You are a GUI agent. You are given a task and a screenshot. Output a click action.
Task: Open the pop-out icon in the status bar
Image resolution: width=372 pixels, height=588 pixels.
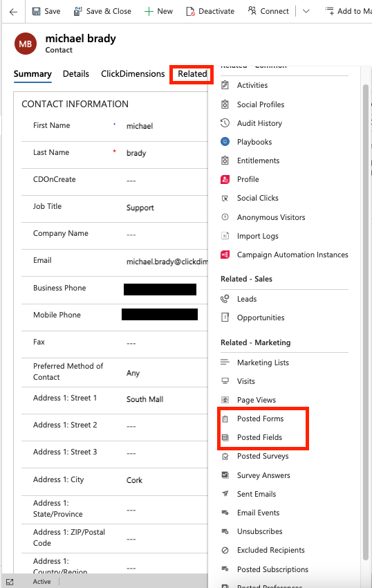[10, 582]
